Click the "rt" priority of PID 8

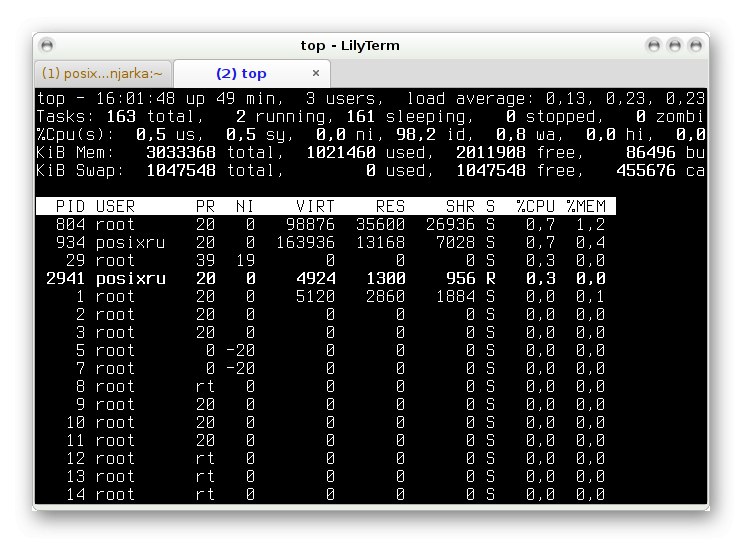point(205,386)
